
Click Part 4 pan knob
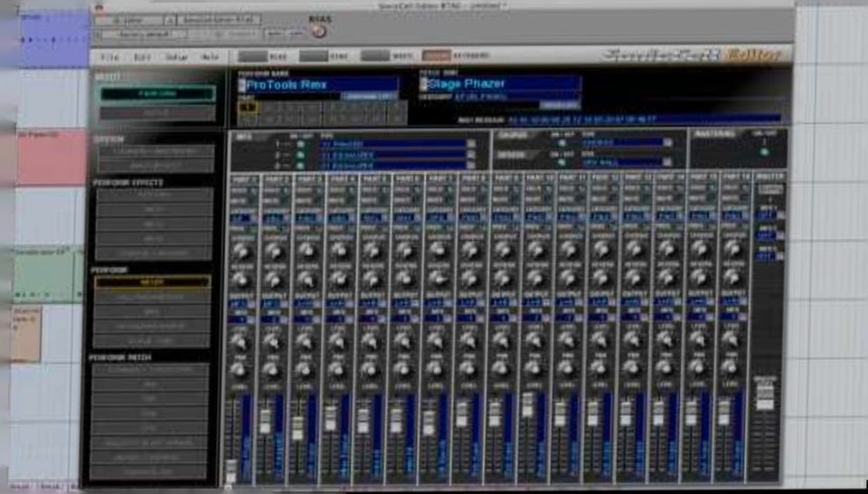337,369
